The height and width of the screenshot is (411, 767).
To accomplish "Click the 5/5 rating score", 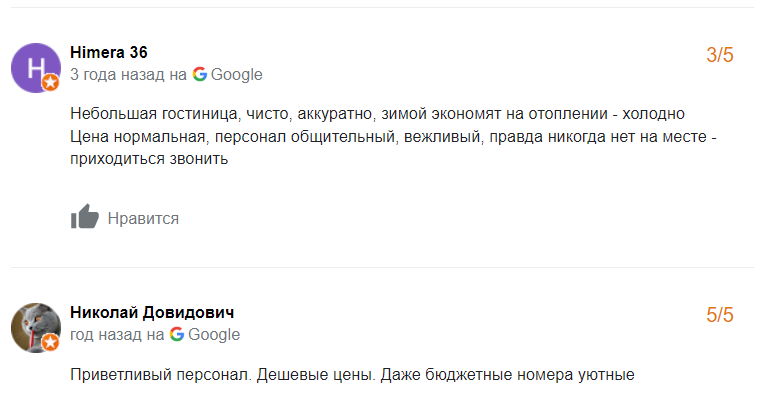I will click(720, 315).
